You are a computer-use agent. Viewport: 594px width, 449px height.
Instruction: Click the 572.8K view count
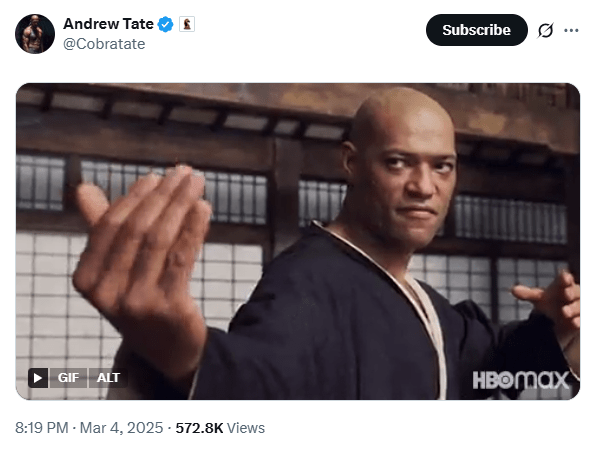point(199,428)
